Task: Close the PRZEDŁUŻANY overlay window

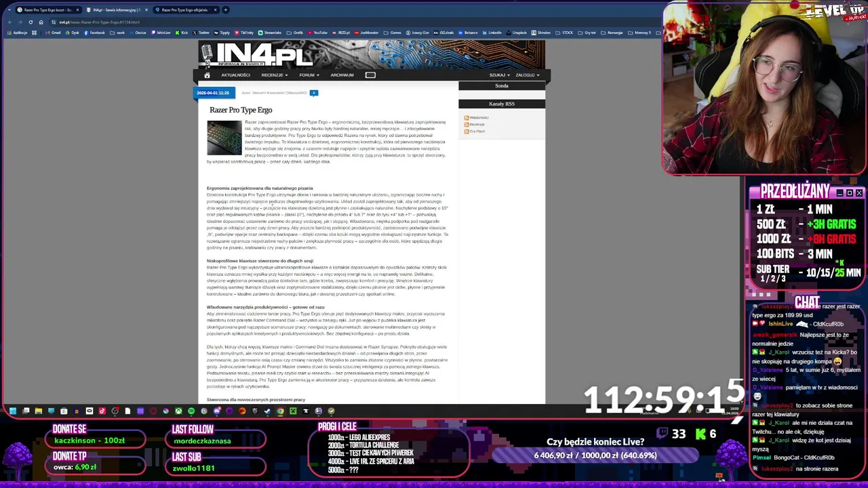Action: coord(859,193)
